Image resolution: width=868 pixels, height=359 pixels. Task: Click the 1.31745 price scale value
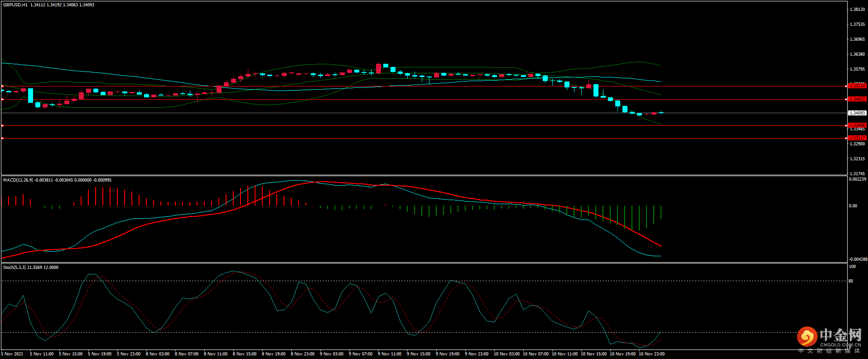[857, 174]
